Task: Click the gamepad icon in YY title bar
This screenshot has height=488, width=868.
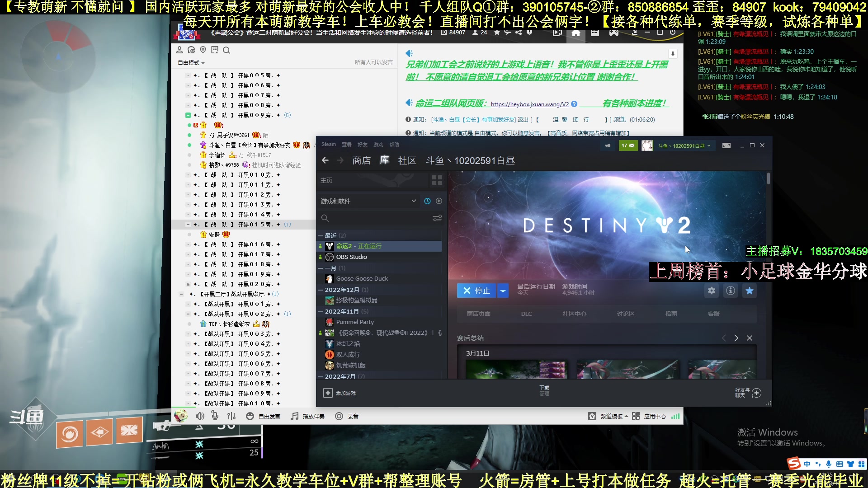Action: 613,33
